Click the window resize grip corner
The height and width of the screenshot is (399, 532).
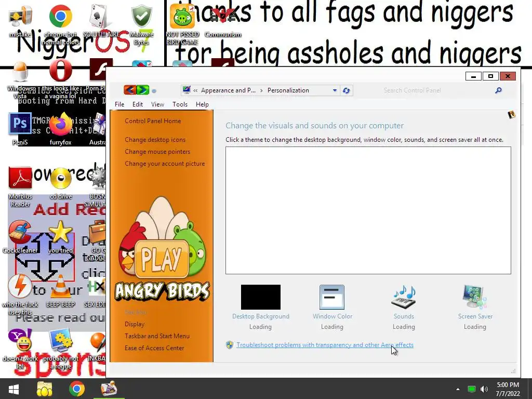(513, 371)
